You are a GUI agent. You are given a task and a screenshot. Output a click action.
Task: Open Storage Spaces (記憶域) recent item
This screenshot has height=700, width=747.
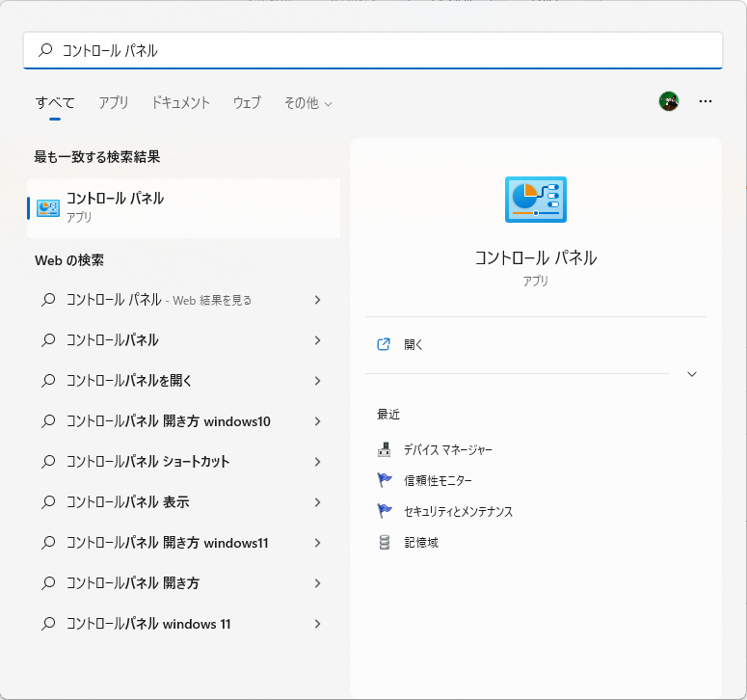tap(420, 542)
